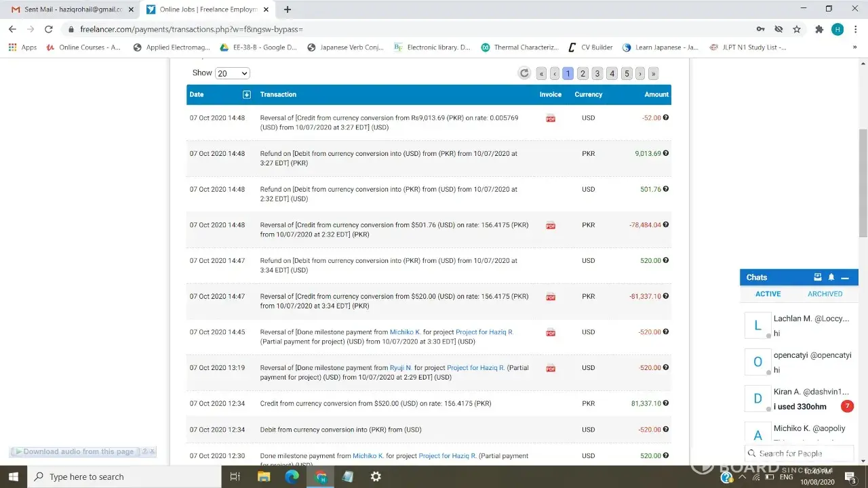
Task: Open the Chrome extensions puzzle icon
Action: point(819,29)
